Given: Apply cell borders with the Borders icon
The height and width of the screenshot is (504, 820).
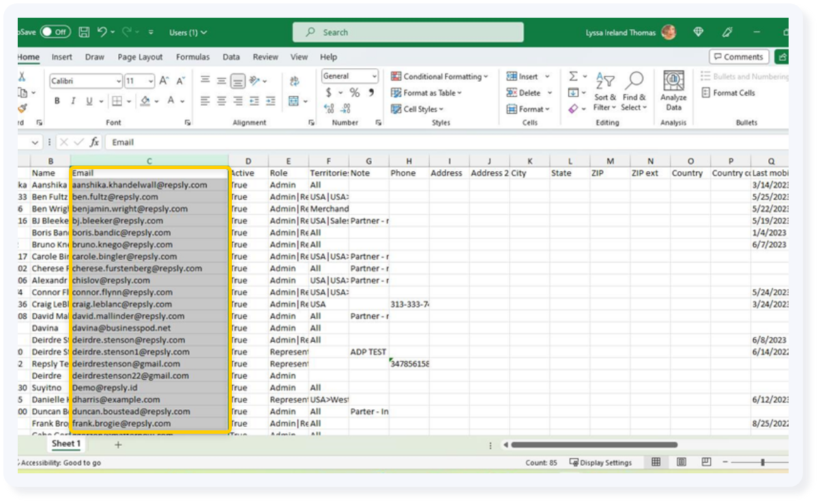Looking at the screenshot, I should 117,101.
